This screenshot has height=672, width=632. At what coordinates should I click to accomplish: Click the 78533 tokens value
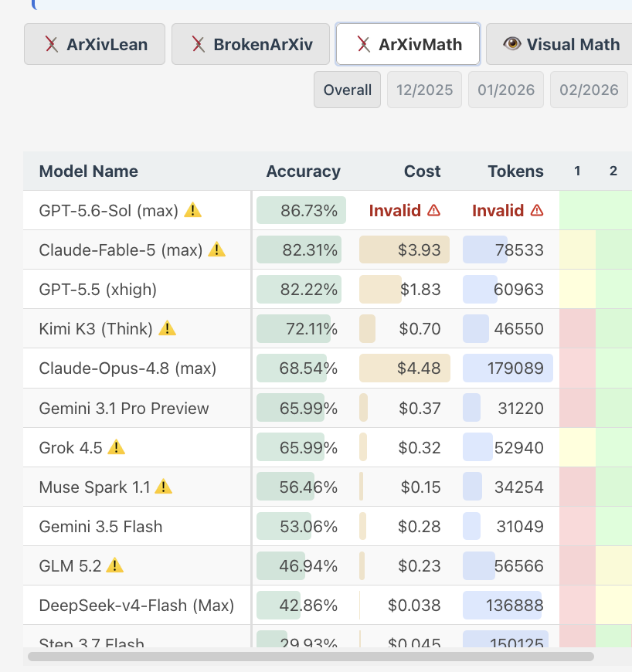point(519,249)
